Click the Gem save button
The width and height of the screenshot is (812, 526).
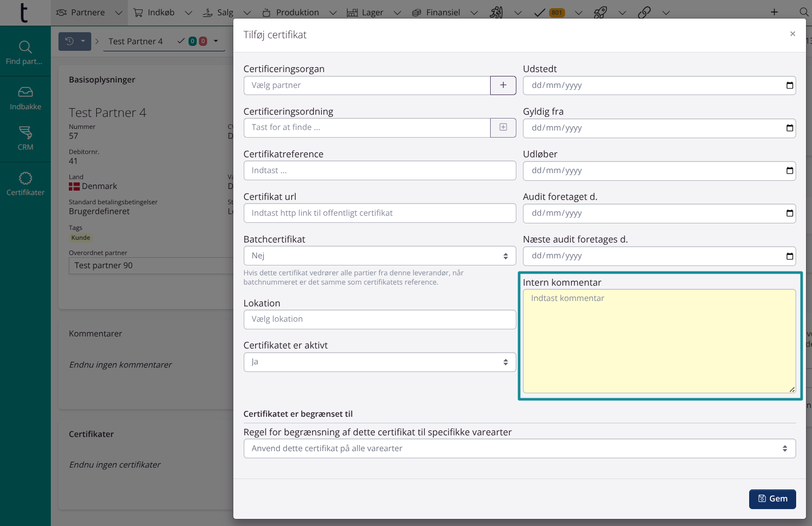[x=772, y=499]
